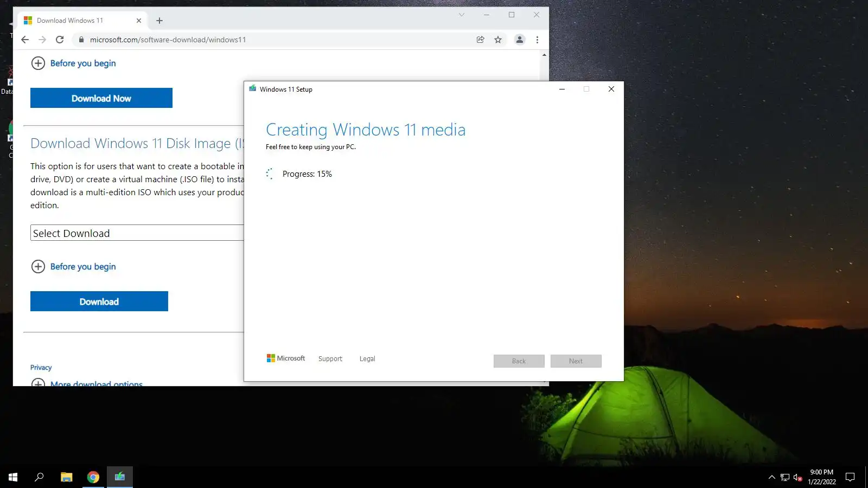This screenshot has height=488, width=868.
Task: Open the Support link in Setup
Action: pos(330,359)
